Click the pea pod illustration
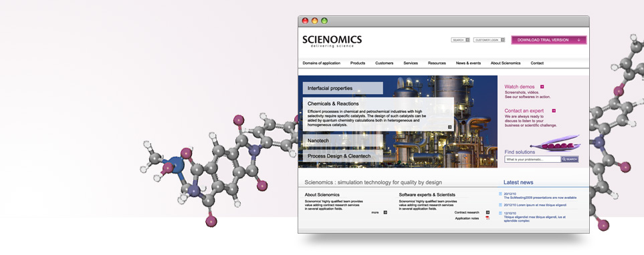Viewport: 644px width, 255px height. coord(555,144)
